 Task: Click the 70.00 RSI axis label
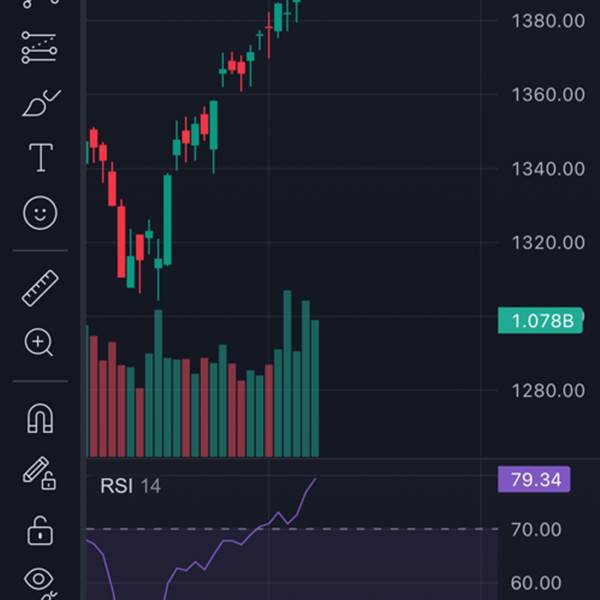tap(536, 530)
